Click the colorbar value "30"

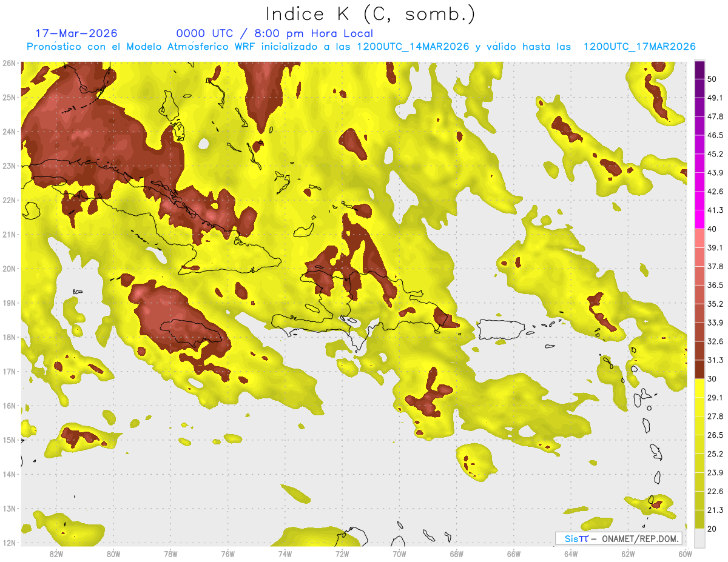[x=713, y=379]
